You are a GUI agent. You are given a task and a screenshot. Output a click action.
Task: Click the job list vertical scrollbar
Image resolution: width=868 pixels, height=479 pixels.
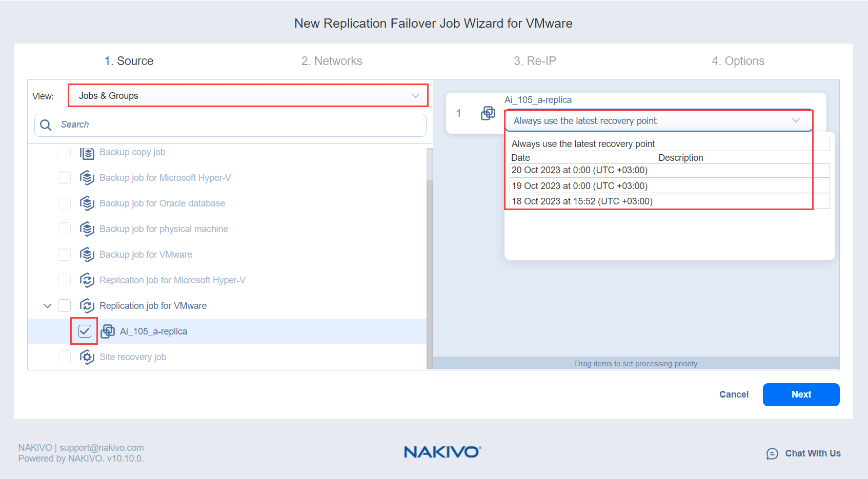click(430, 256)
